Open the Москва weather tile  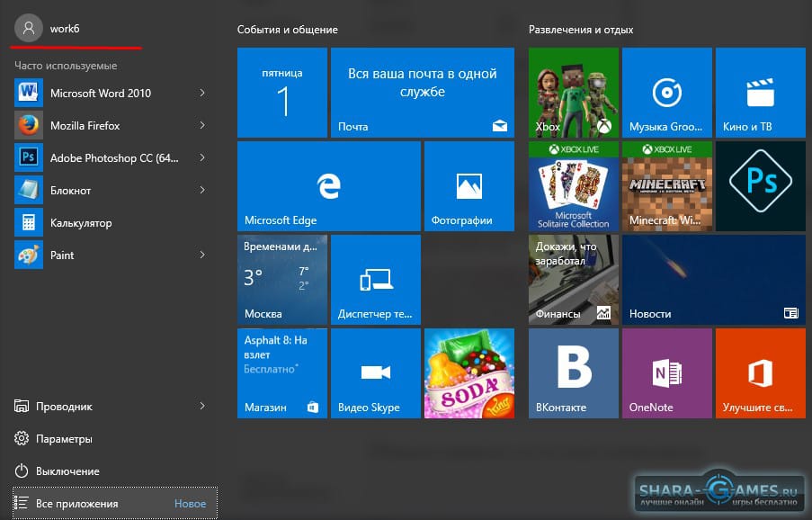coord(282,280)
